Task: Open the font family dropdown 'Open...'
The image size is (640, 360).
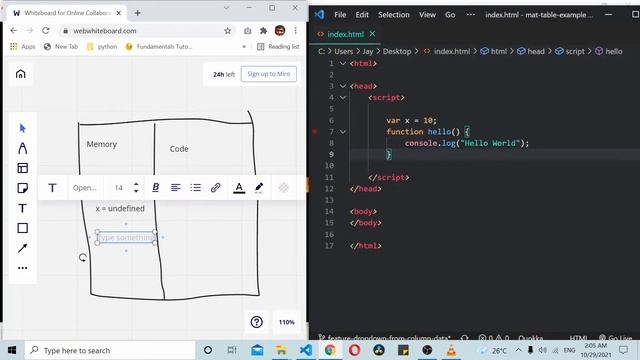Action: tap(84, 188)
